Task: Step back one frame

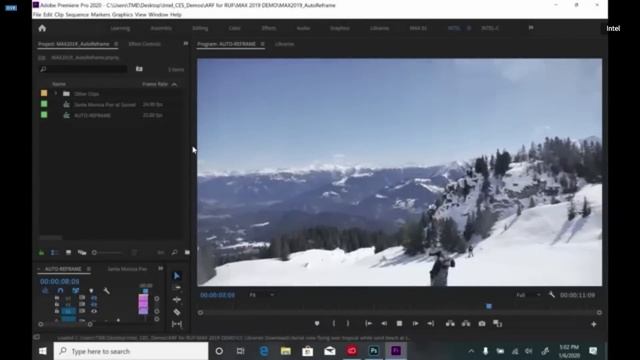Action: [384, 324]
